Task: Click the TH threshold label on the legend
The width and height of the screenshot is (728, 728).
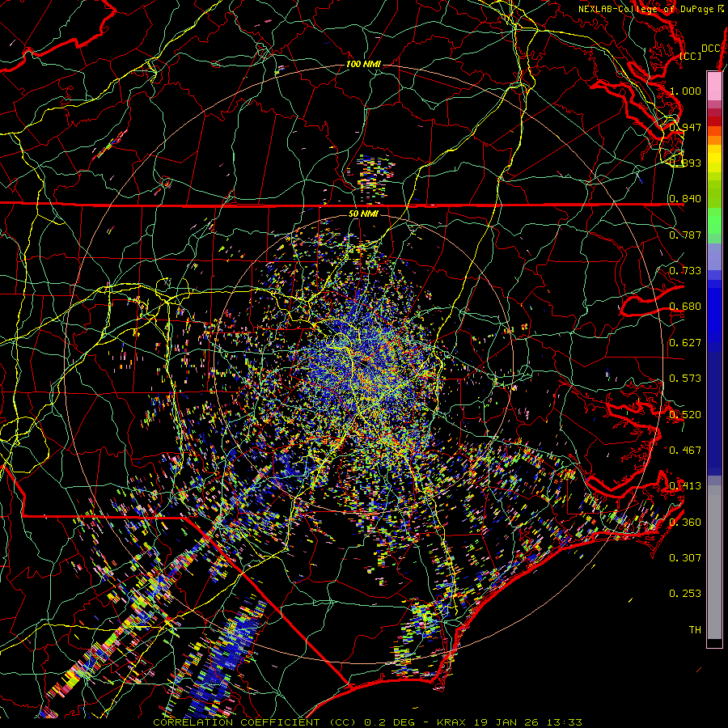Action: pos(695,630)
